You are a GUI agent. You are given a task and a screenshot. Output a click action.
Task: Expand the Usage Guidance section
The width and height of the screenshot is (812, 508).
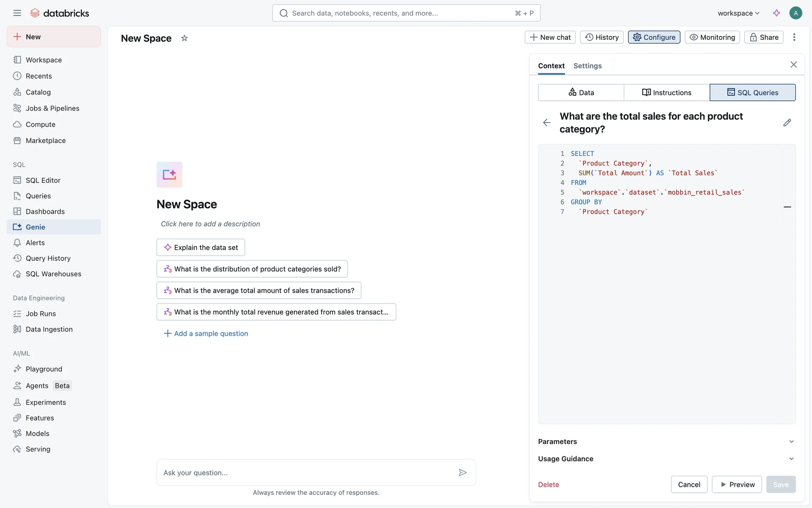(667, 459)
